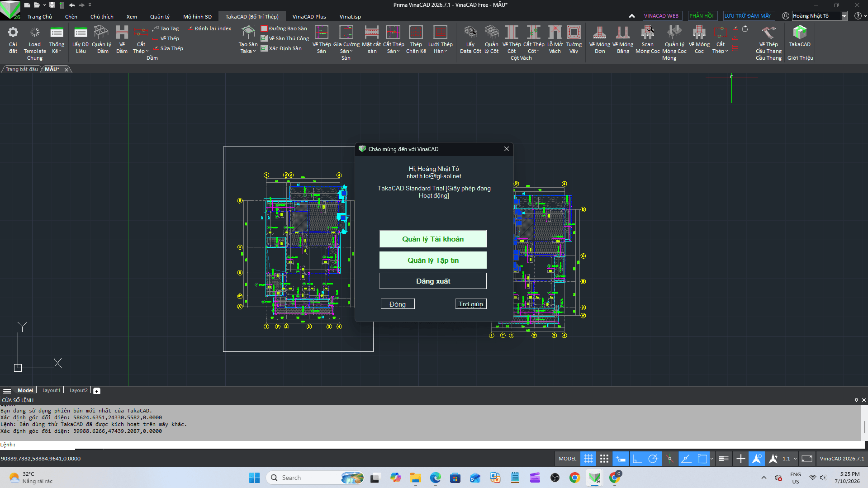Open Cài đặt settings gear icon
868x488 pixels.
tap(13, 40)
